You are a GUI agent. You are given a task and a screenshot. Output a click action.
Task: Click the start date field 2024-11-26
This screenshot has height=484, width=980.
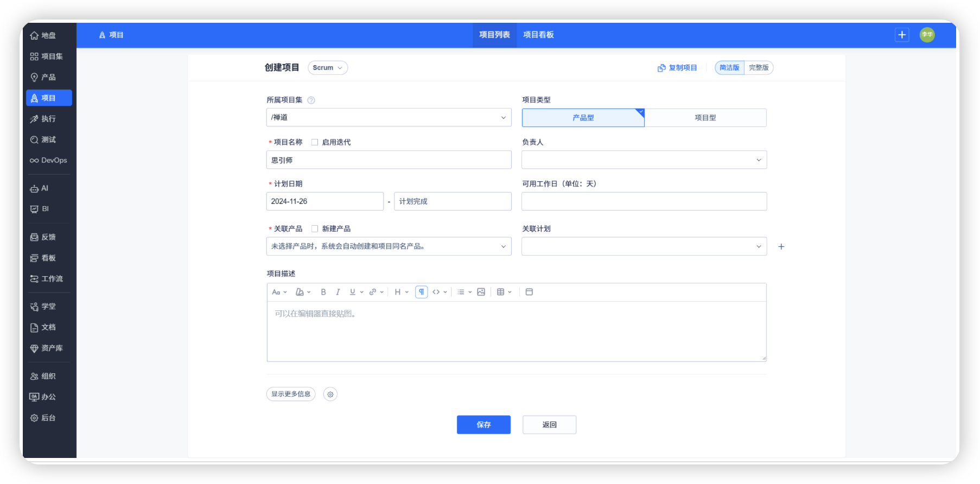(325, 201)
